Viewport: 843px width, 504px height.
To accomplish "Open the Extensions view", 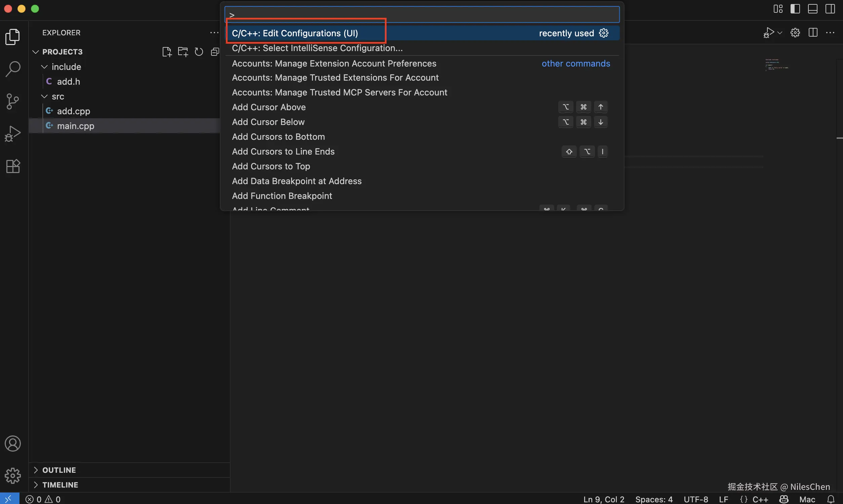I will pyautogui.click(x=13, y=166).
